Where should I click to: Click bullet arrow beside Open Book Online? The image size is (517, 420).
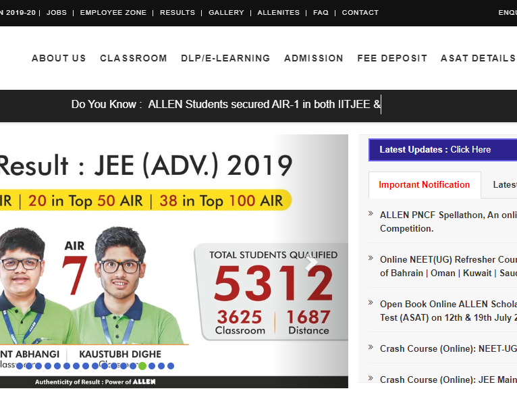pos(371,303)
